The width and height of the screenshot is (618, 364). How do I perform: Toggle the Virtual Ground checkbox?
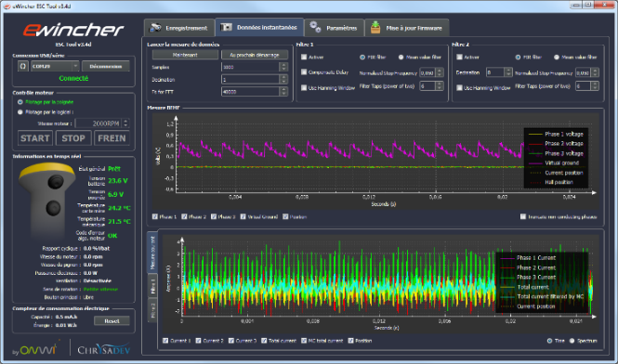(243, 216)
